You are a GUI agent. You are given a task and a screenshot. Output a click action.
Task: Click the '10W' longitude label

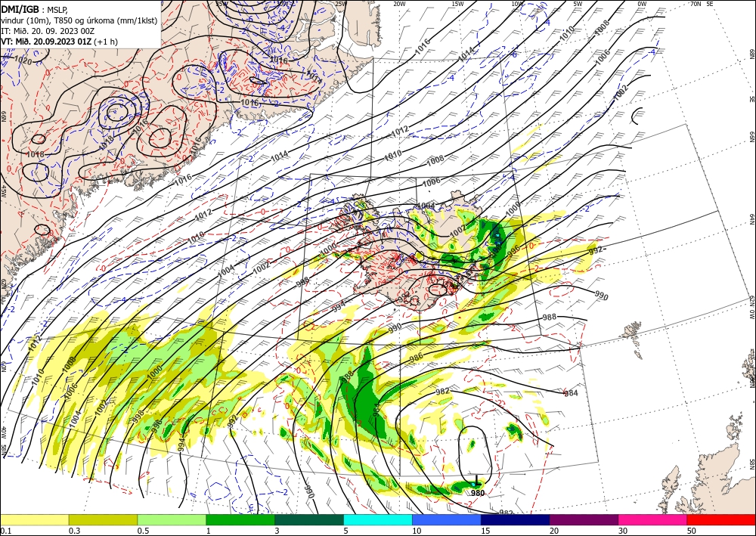[x=517, y=4]
